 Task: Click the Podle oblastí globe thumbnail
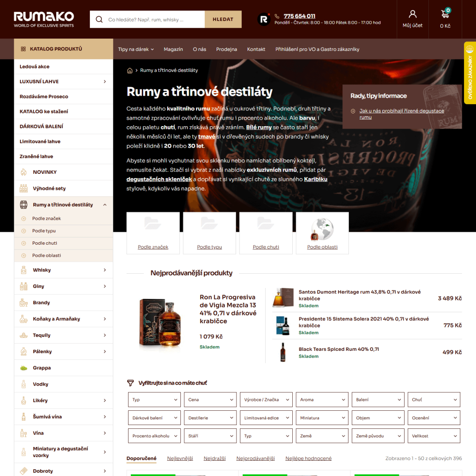coord(322,229)
